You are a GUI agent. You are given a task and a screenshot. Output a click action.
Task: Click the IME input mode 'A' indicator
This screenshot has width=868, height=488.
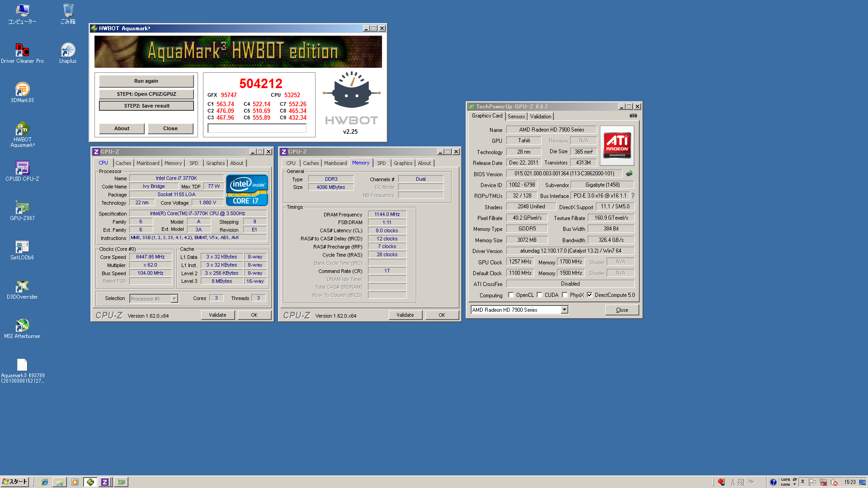click(732, 483)
